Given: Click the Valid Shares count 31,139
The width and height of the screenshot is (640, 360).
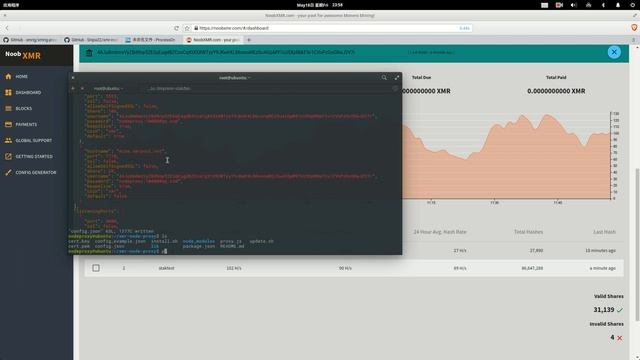Looking at the screenshot, I should (x=604, y=310).
